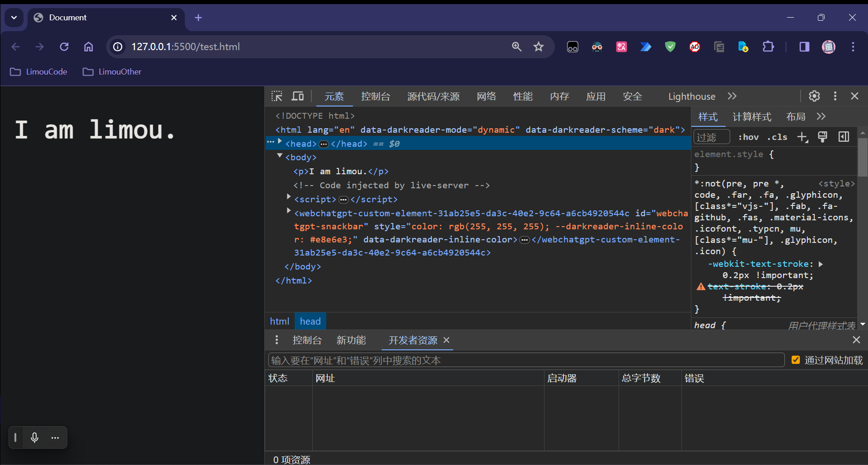
Task: Bookmark this page with the star icon
Action: [538, 46]
